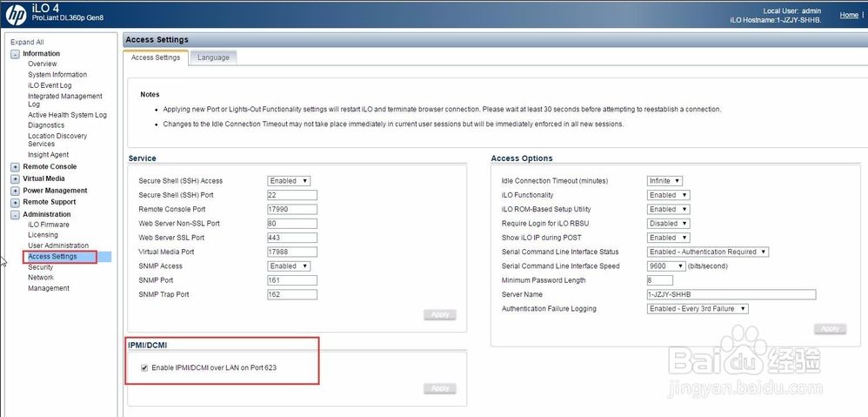Open Idle Connection Timeout dropdown
Image resolution: width=868 pixels, height=417 pixels.
pyautogui.click(x=664, y=181)
